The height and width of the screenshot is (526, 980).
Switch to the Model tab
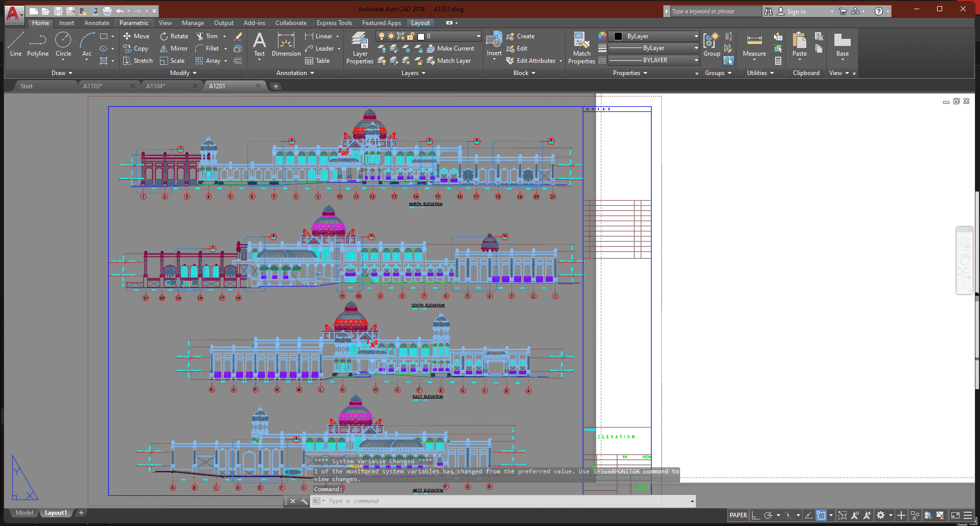click(25, 513)
